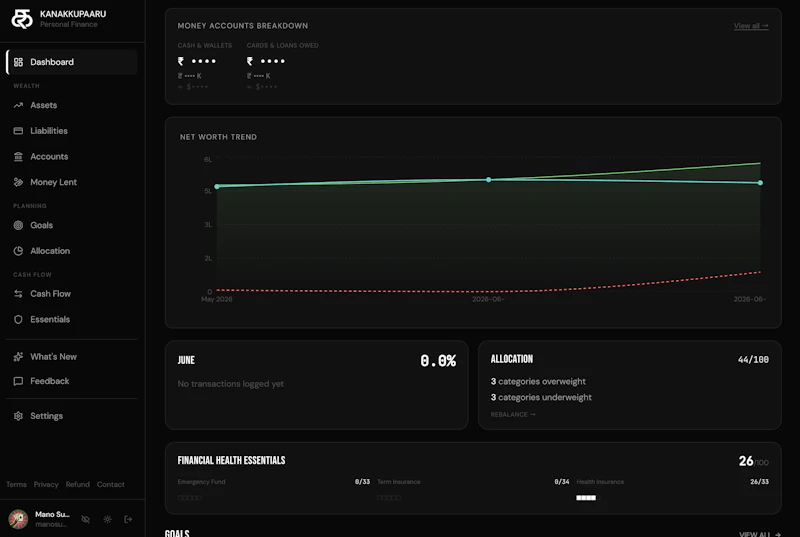Click the Financial Health Essentials heading
The height and width of the screenshot is (537, 800).
(232, 461)
